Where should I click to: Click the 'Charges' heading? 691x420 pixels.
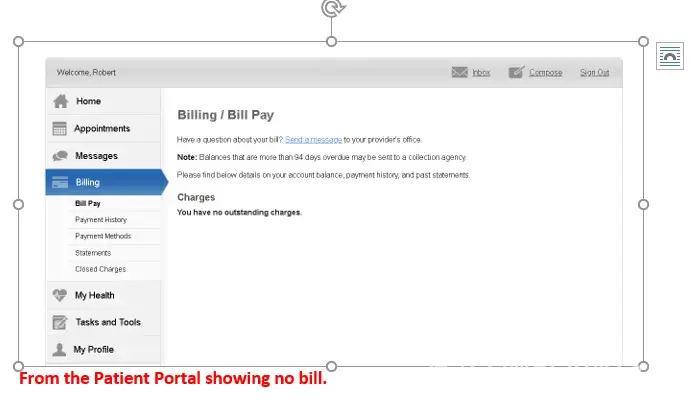click(196, 197)
